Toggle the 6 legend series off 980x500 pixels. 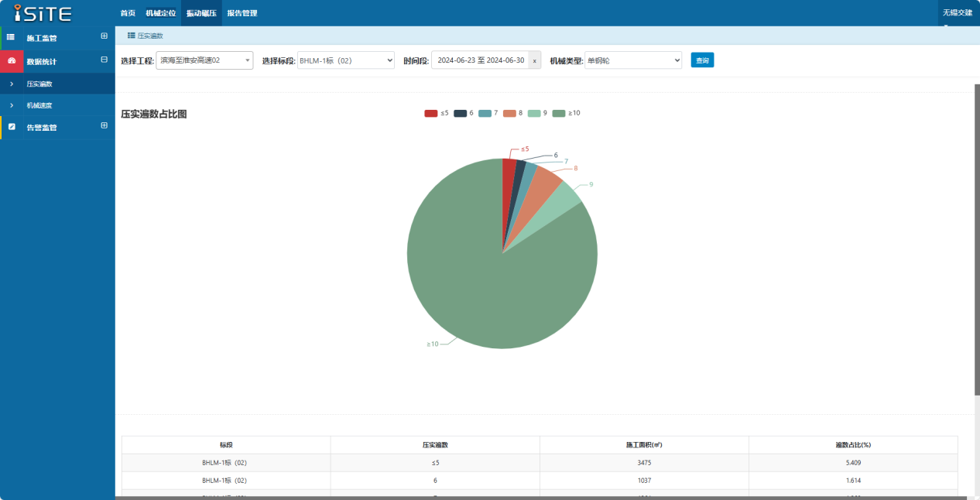pyautogui.click(x=464, y=113)
